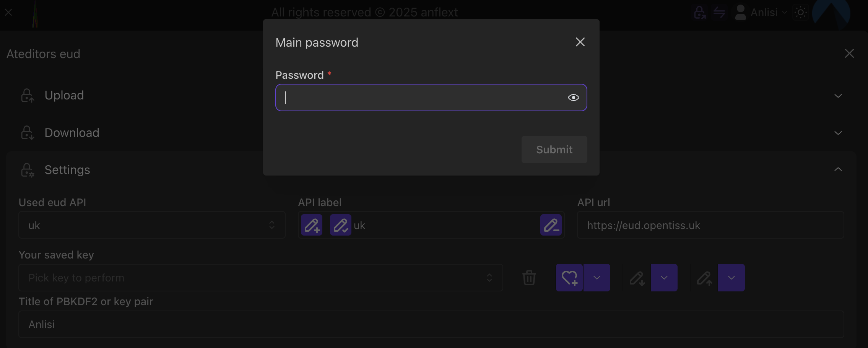Focus the Password input field
Screen dimensions: 868x348
pos(421,98)
